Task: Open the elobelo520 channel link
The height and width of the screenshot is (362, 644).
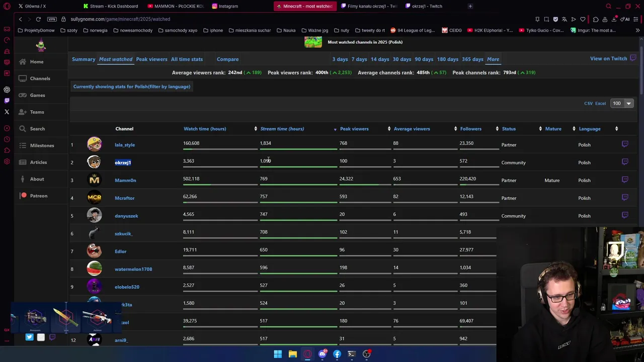Action: 127,287
